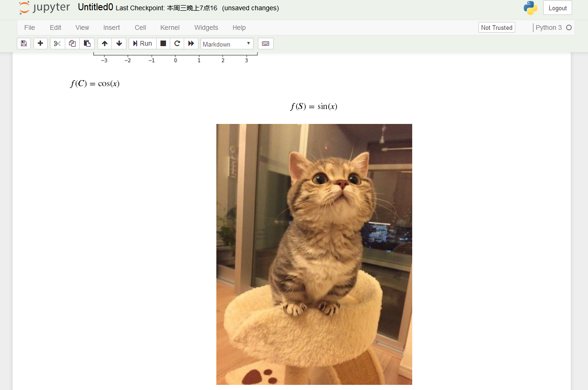
Task: Click the Not Trusted button
Action: pos(497,27)
